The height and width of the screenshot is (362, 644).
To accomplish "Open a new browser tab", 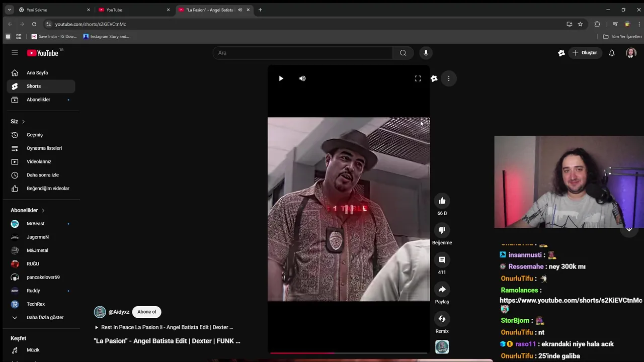I will point(260,10).
